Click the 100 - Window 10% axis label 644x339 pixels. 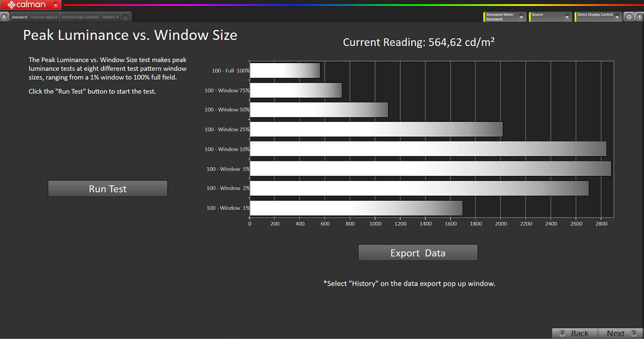[227, 149]
